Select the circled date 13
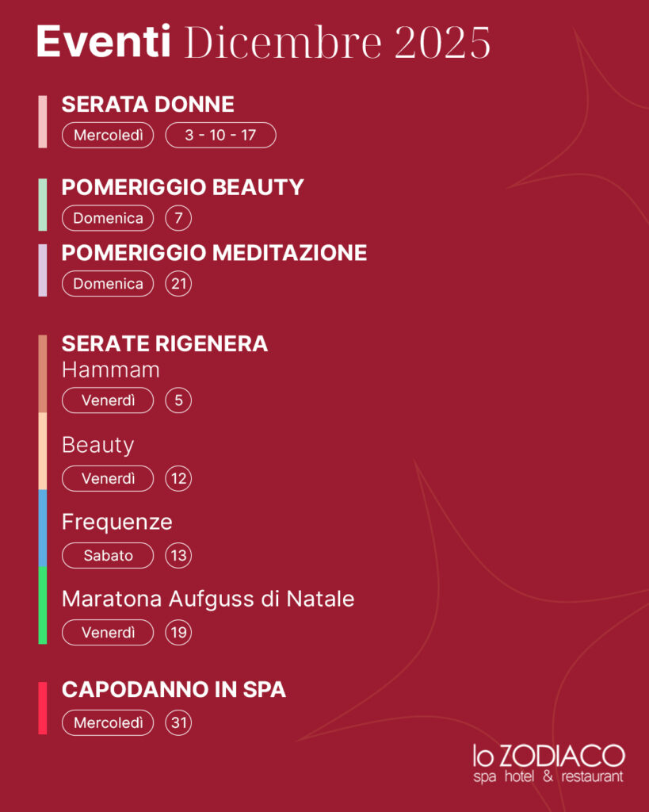649x812 pixels. click(x=178, y=556)
